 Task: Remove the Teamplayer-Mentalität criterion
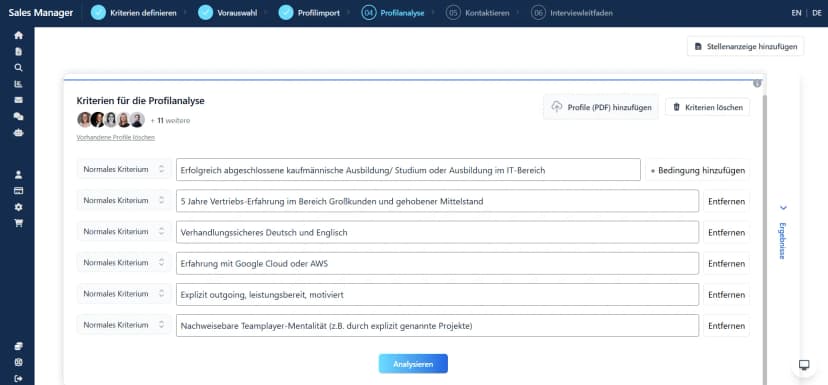coord(726,326)
